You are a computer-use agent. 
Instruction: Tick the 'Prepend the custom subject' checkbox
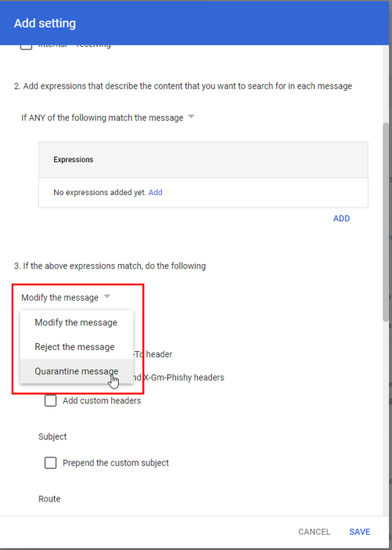pos(51,463)
